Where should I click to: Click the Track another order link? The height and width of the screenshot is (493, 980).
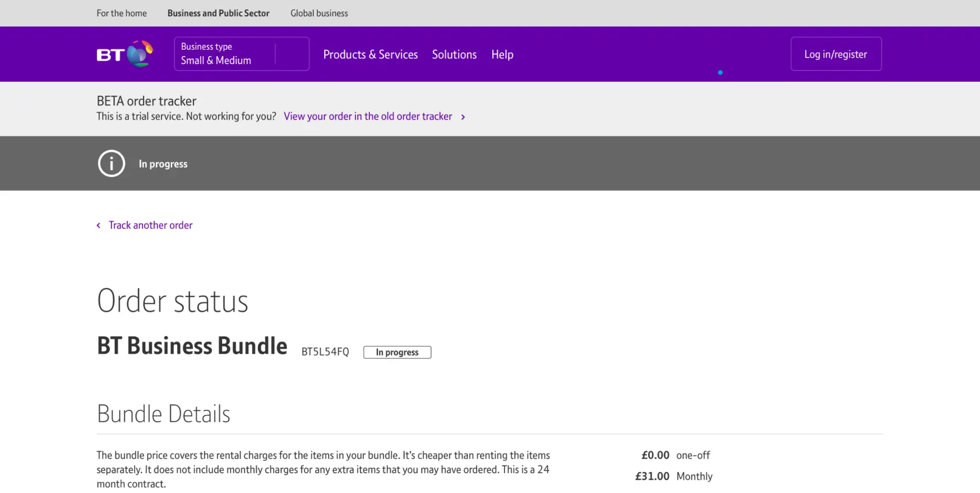pos(150,225)
